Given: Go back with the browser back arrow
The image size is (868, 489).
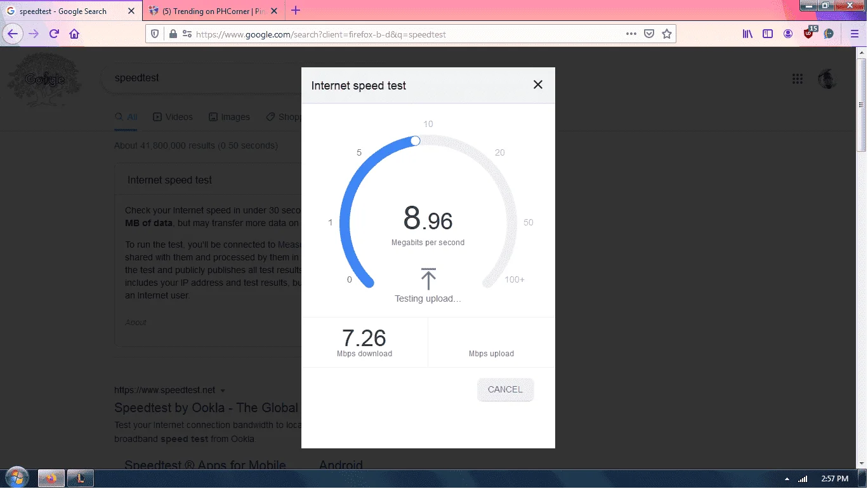Looking at the screenshot, I should (x=13, y=34).
